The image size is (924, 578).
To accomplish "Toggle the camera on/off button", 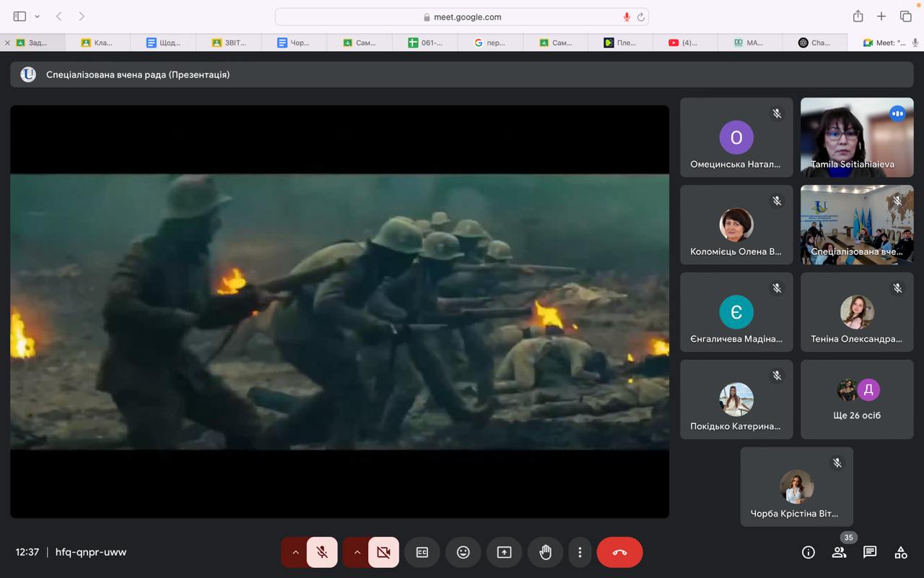I will coord(383,552).
